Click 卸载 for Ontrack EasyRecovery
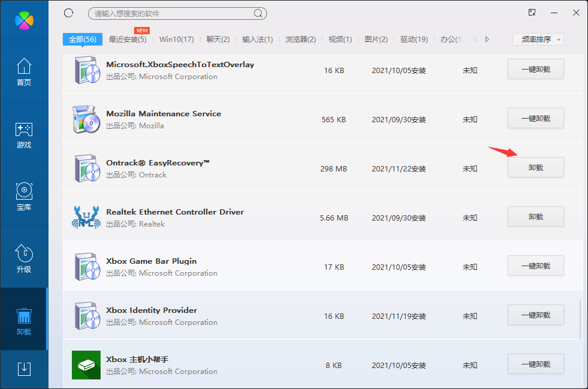Screen dimensions: 588x389 tap(536, 167)
